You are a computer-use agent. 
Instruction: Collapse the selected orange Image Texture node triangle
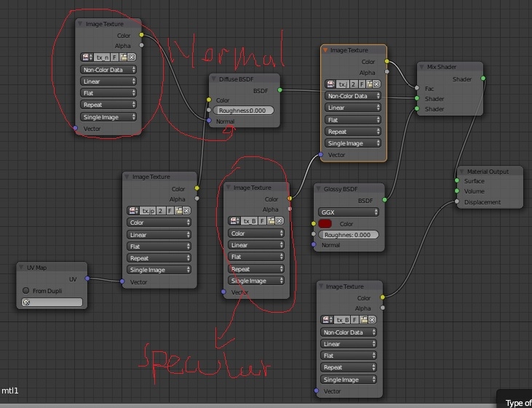[x=325, y=50]
